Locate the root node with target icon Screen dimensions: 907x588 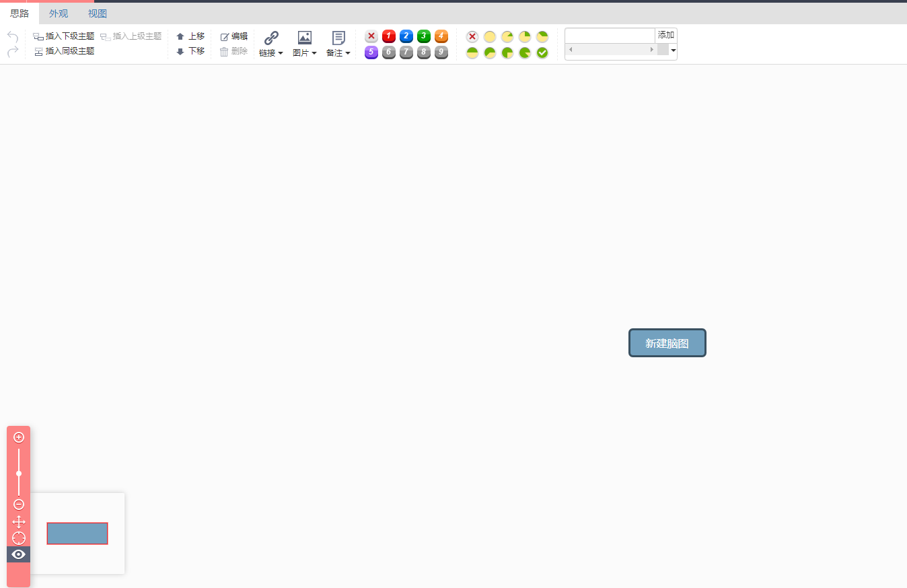pyautogui.click(x=19, y=538)
